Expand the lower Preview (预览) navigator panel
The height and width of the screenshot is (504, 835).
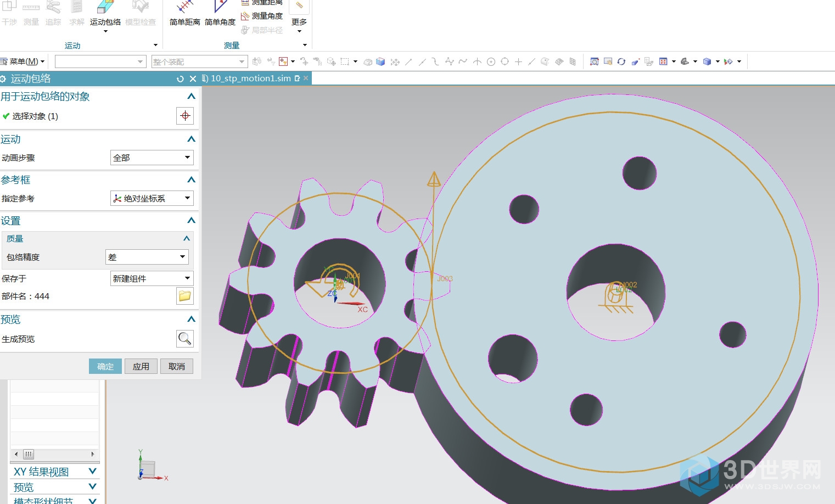pos(92,487)
